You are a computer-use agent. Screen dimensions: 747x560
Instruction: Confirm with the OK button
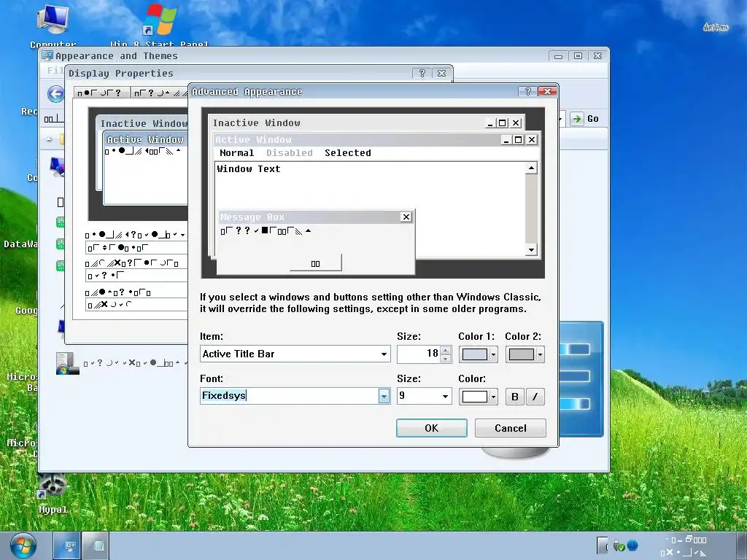432,428
